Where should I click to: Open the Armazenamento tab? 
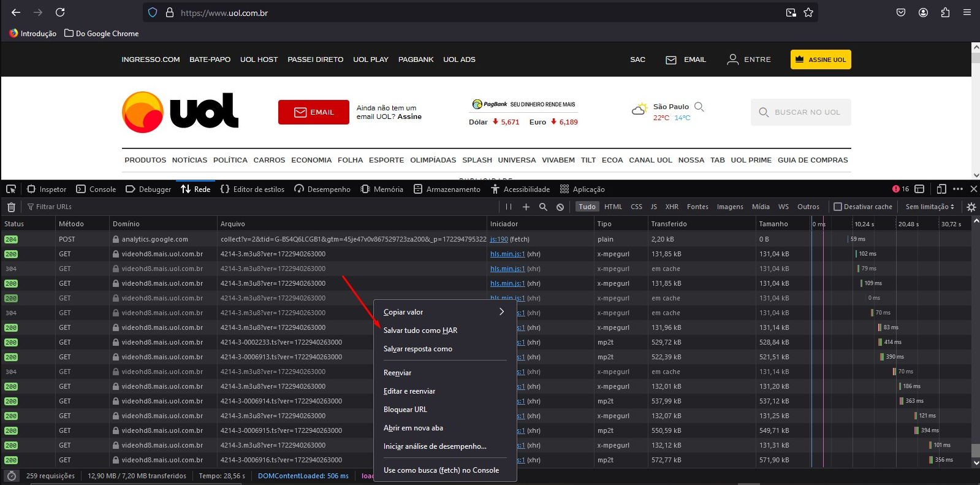(447, 189)
